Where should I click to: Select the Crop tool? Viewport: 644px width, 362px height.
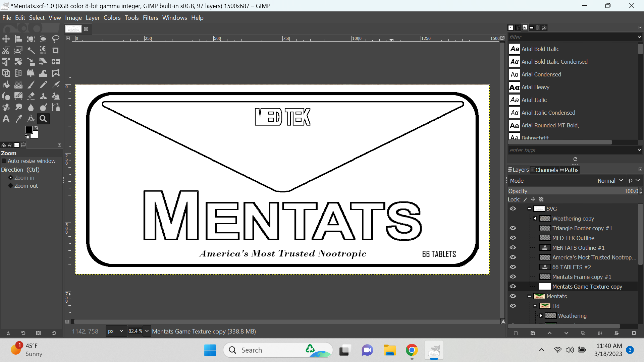[x=56, y=50]
